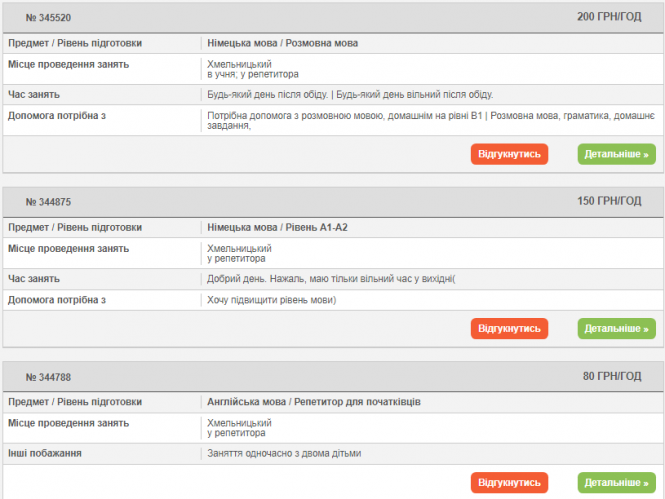Click lesson time text starting with Добрий день
This screenshot has height=499, width=665.
coord(331,279)
